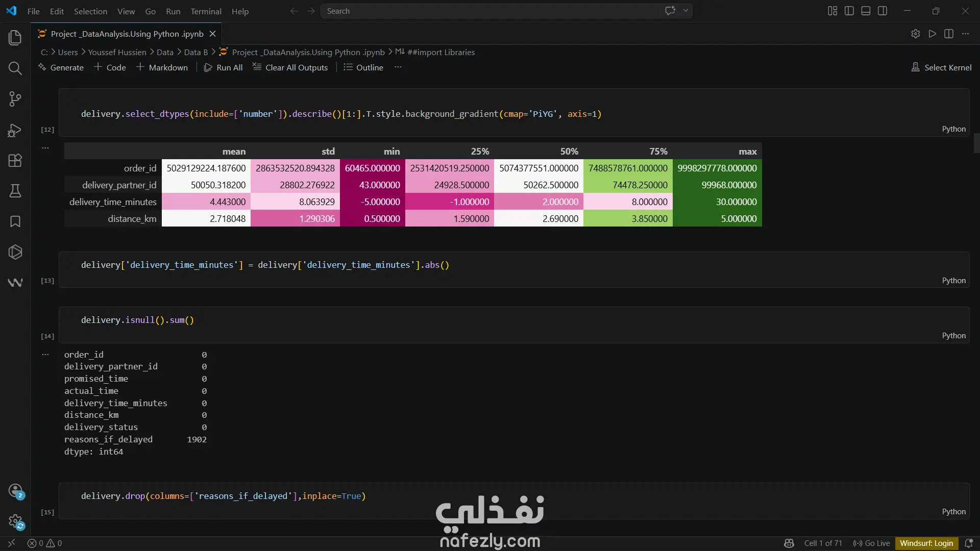980x551 pixels.
Task: Open the Go menu
Action: (150, 11)
